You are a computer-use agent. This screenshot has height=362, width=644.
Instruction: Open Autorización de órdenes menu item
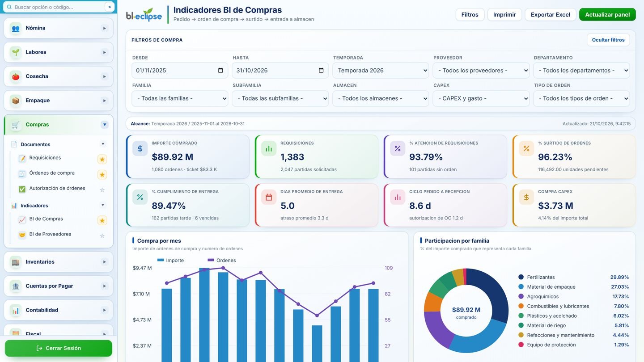click(57, 188)
